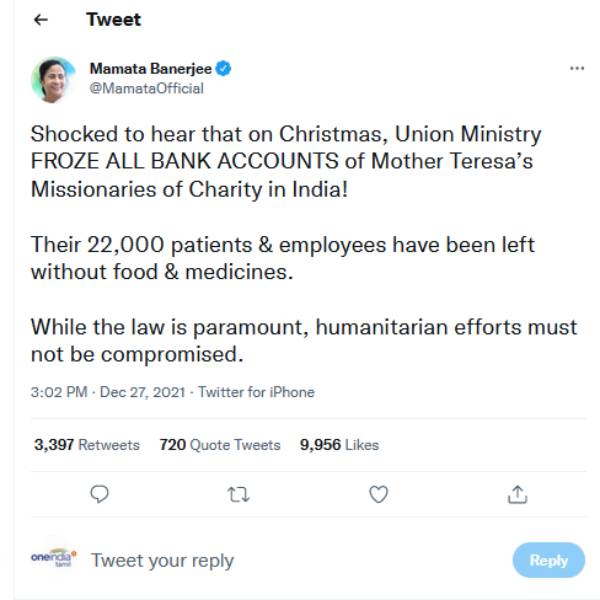Show the 9,956 Likes list

[x=339, y=445]
